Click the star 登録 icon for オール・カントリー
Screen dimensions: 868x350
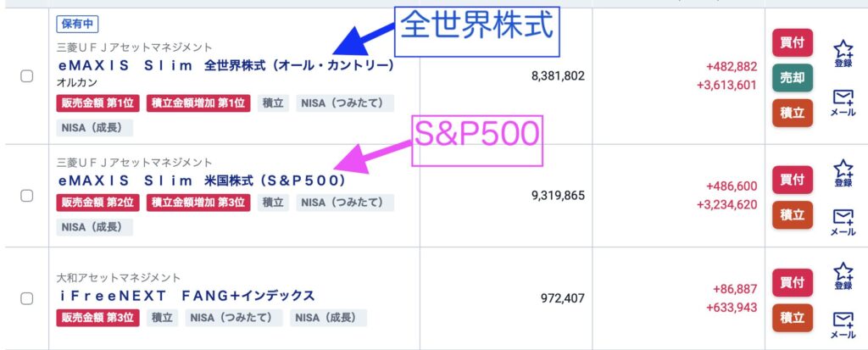tap(843, 53)
